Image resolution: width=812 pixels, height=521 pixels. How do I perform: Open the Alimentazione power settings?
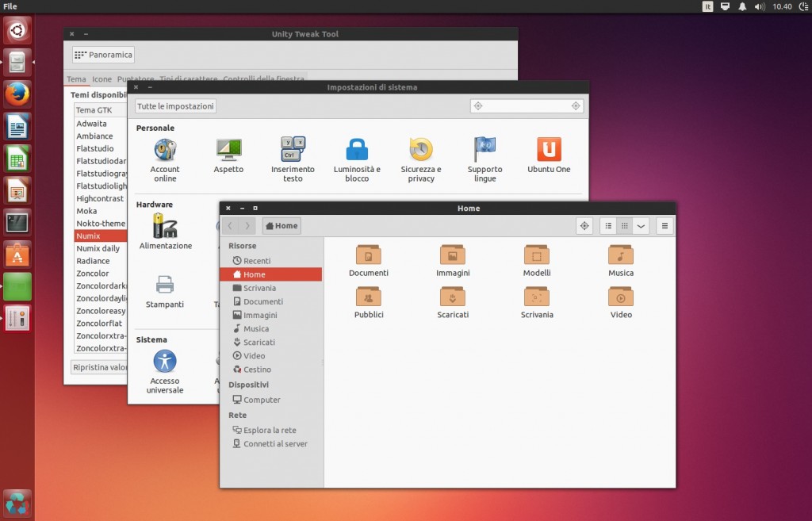166,226
